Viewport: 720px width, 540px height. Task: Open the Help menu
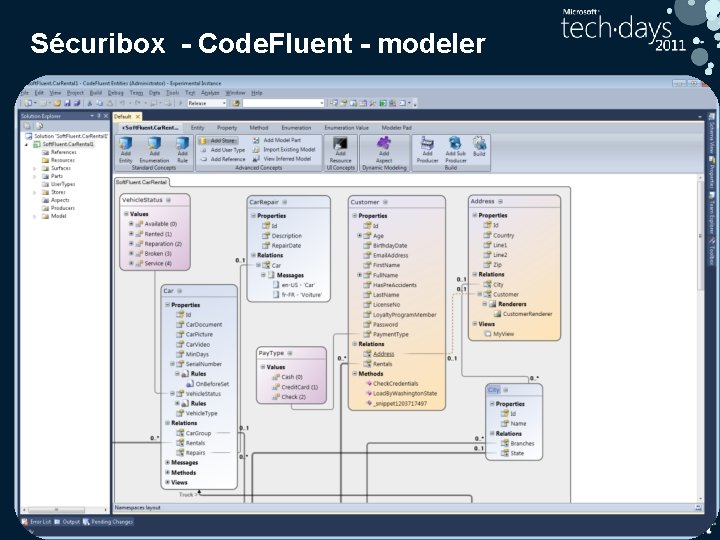(257, 93)
